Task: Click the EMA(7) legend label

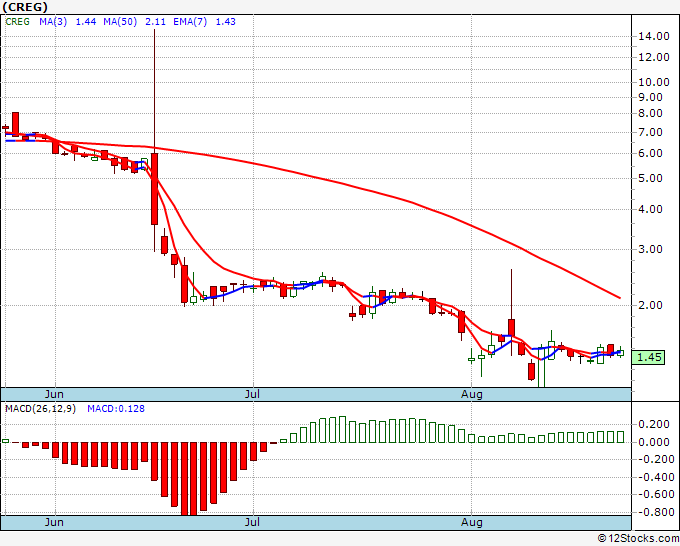Action: [190, 22]
